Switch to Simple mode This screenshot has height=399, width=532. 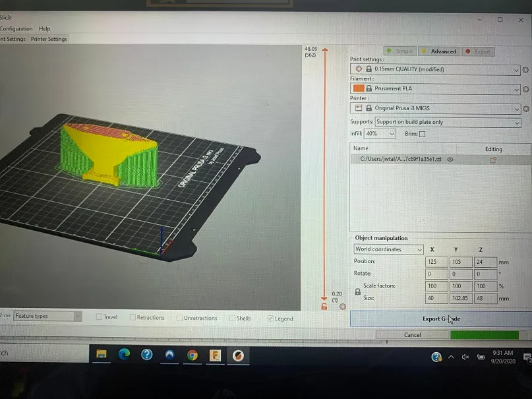[x=400, y=51]
